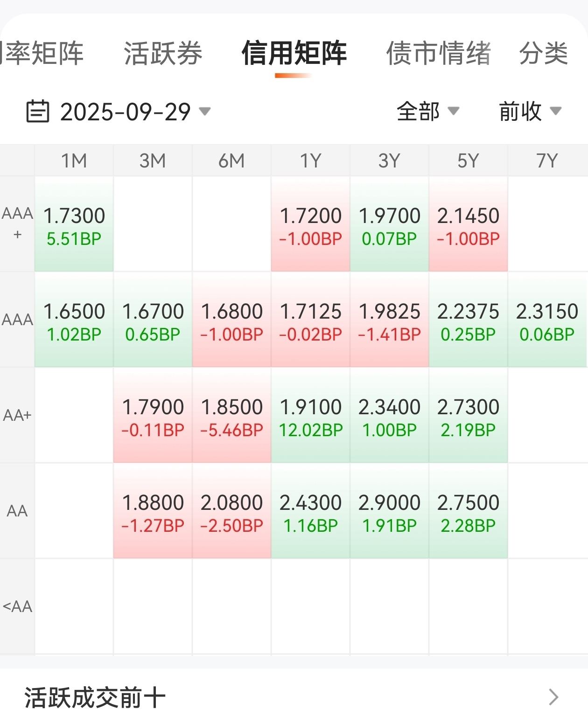The height and width of the screenshot is (724, 588).
Task: Select the AA+ 6M cell with -5.46BP
Action: [x=232, y=416]
